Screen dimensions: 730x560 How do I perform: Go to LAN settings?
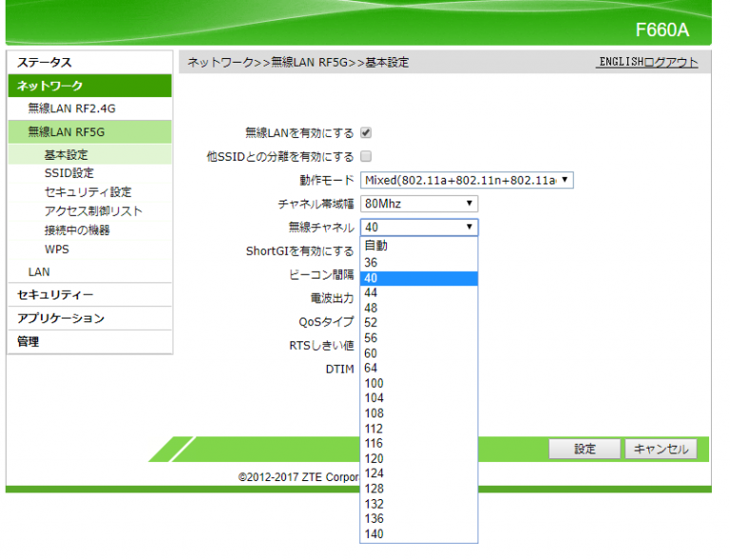[90, 272]
